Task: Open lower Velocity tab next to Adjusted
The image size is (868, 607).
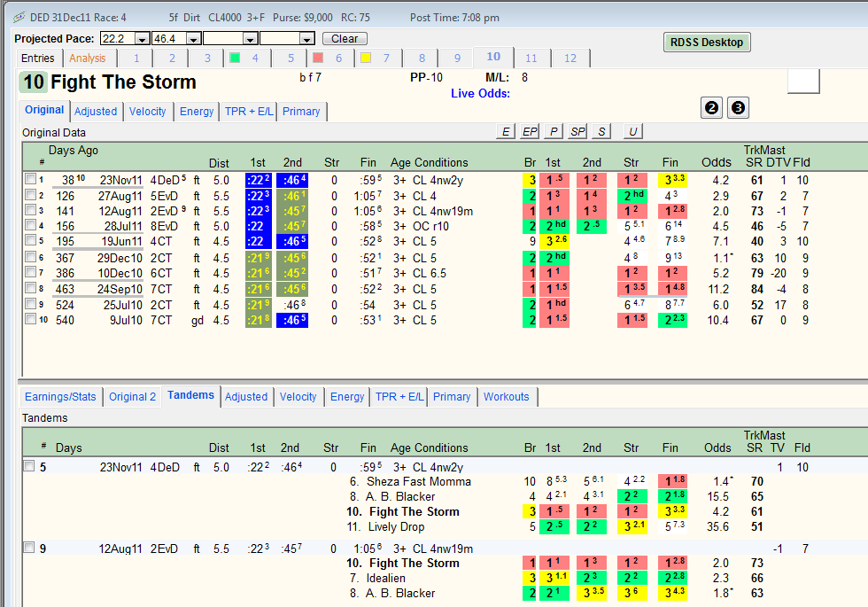Action: tap(298, 397)
